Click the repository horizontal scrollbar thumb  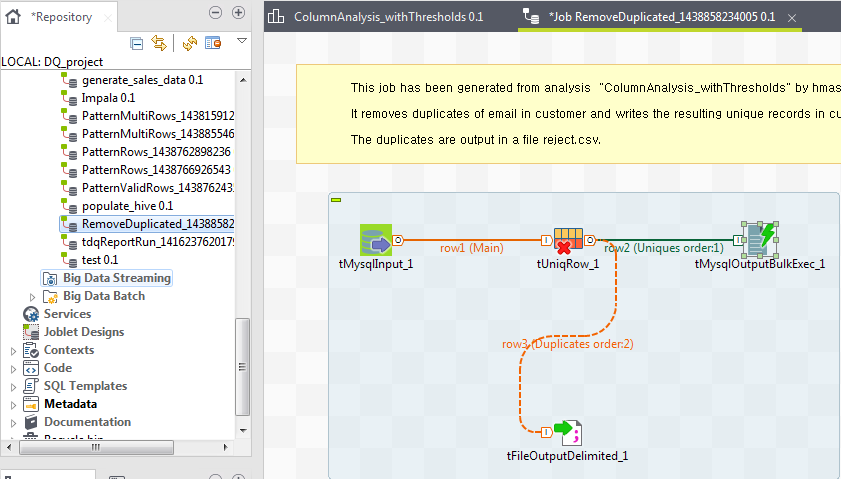click(x=97, y=447)
